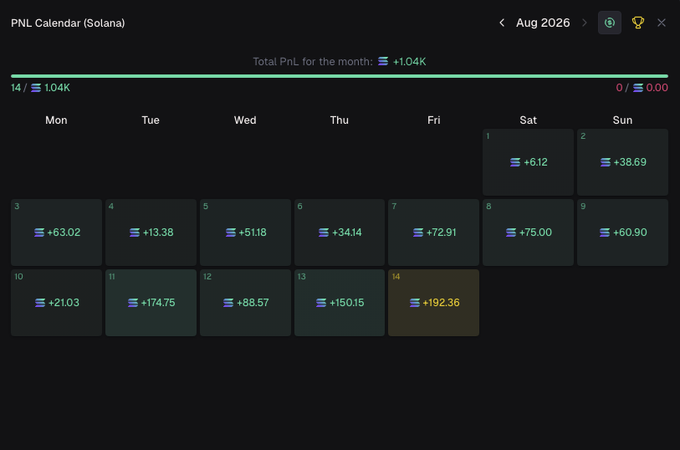Screen dimensions: 680x450
Task: Click the Total PnL for the month label
Action: [313, 62]
